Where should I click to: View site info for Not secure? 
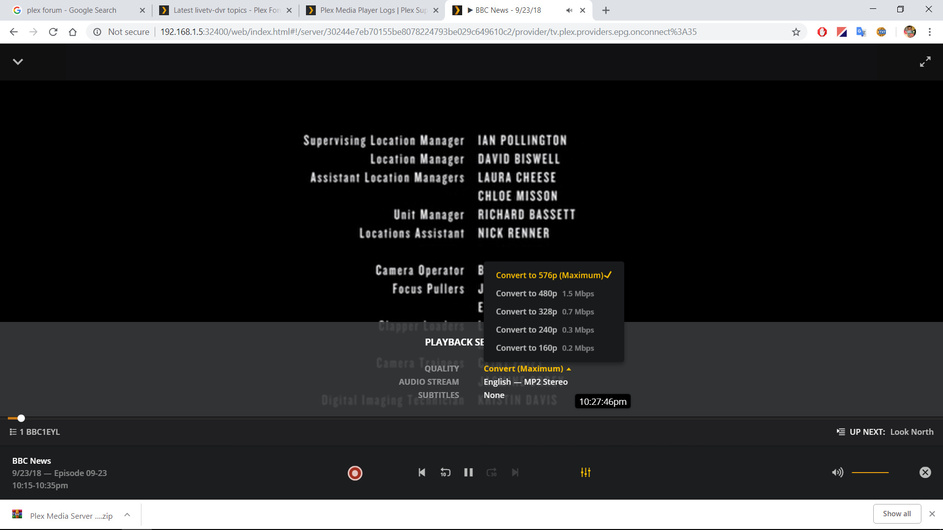[121, 32]
